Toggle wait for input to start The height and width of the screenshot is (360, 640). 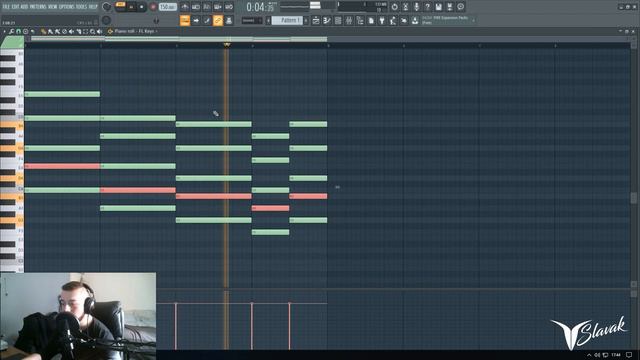click(x=196, y=7)
